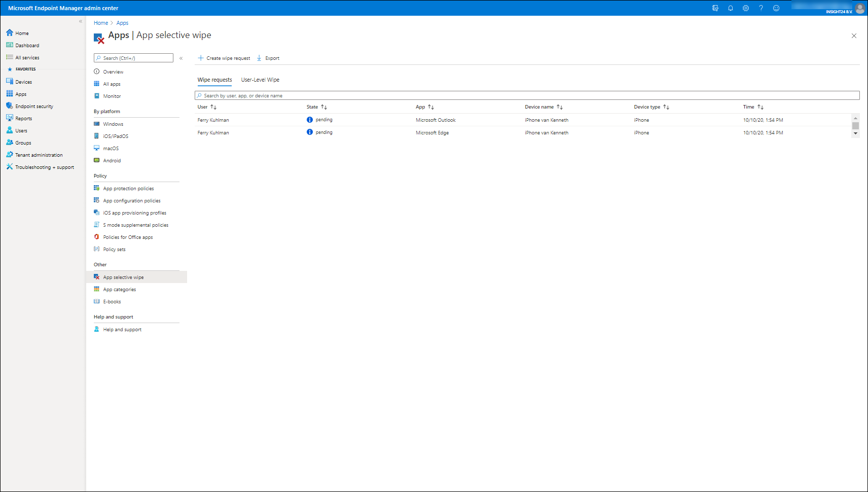
Task: Click pending info icon for Microsoft Edge
Action: 310,132
